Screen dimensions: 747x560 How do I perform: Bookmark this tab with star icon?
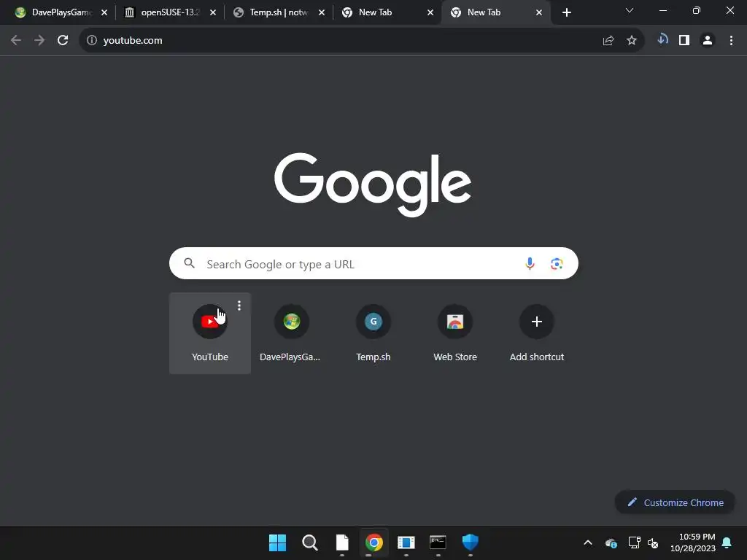tap(632, 41)
